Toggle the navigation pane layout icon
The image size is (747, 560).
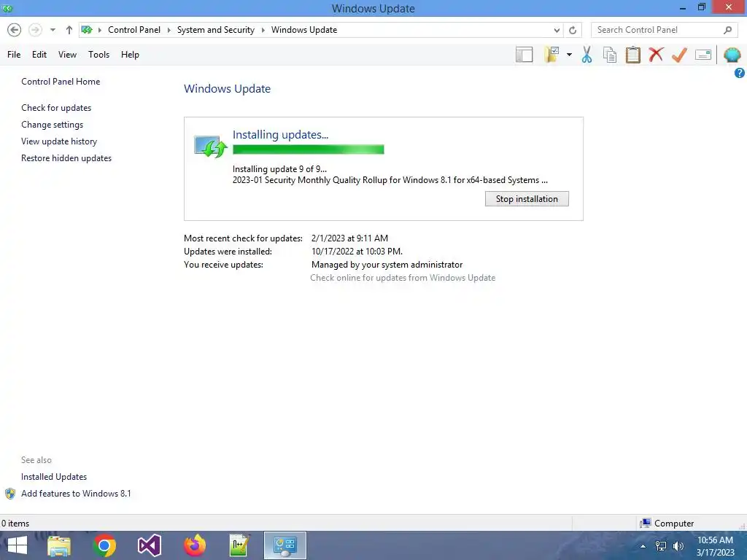[524, 55]
